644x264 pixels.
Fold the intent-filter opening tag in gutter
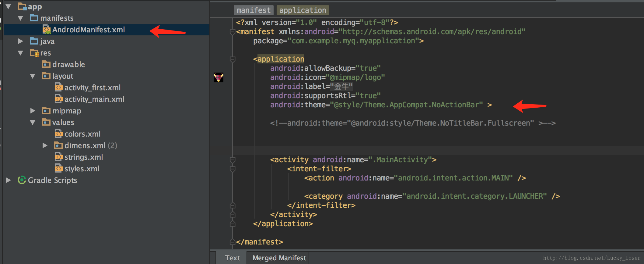click(233, 169)
